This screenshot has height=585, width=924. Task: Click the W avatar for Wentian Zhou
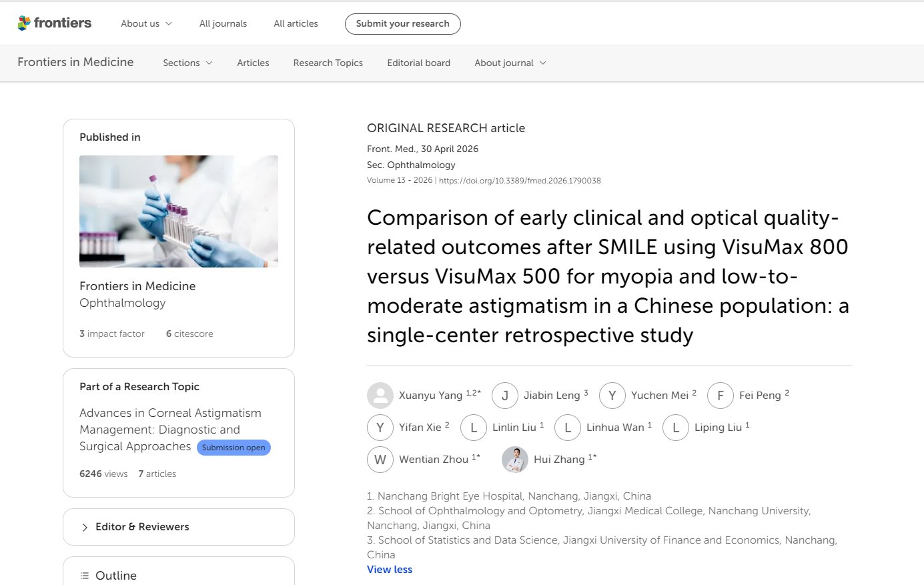380,460
